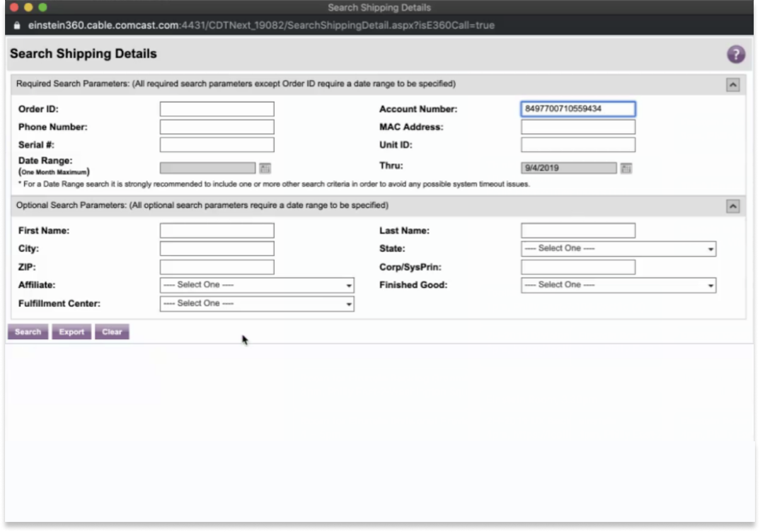Focus the ZIP input field

(217, 267)
